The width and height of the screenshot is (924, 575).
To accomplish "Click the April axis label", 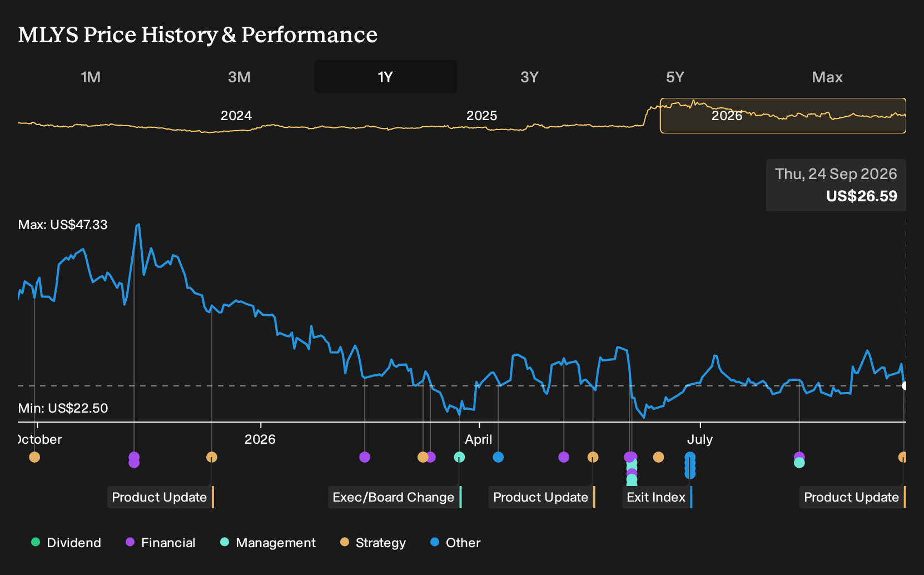I will pos(479,439).
